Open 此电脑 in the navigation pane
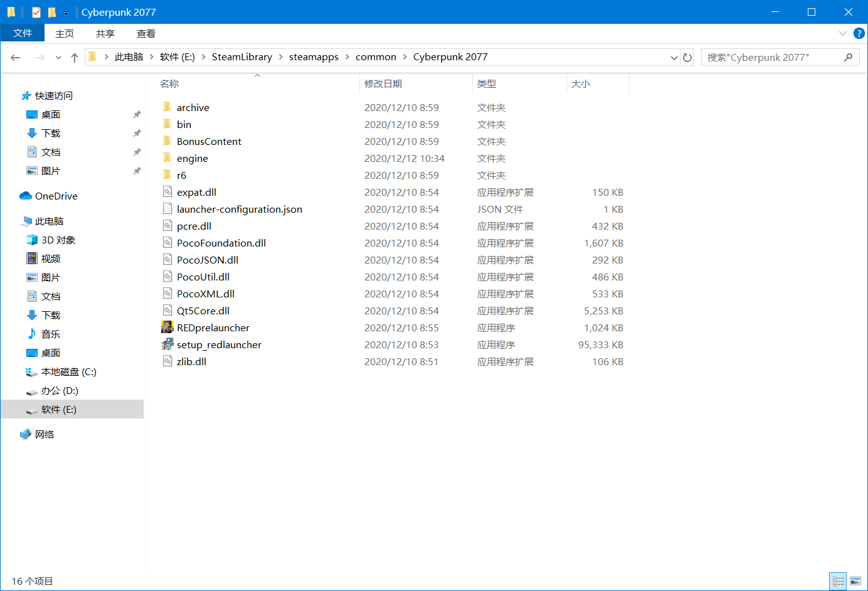The width and height of the screenshot is (868, 591). tap(49, 221)
